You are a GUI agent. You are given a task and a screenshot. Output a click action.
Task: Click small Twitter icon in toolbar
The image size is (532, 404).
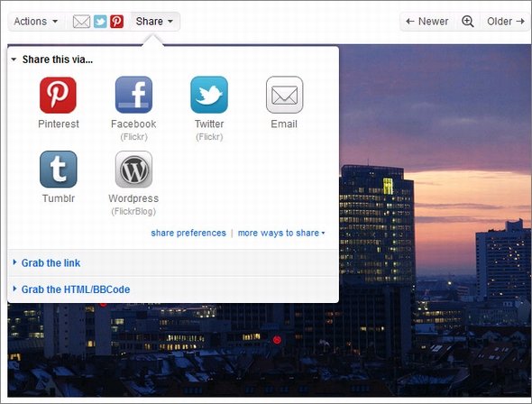pyautogui.click(x=100, y=22)
